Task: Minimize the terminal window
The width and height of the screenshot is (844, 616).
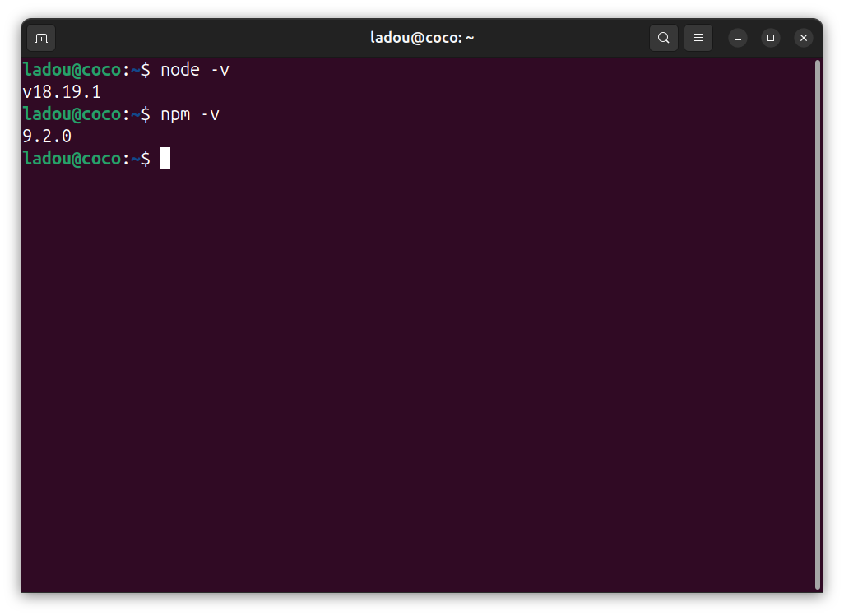Action: tap(737, 38)
